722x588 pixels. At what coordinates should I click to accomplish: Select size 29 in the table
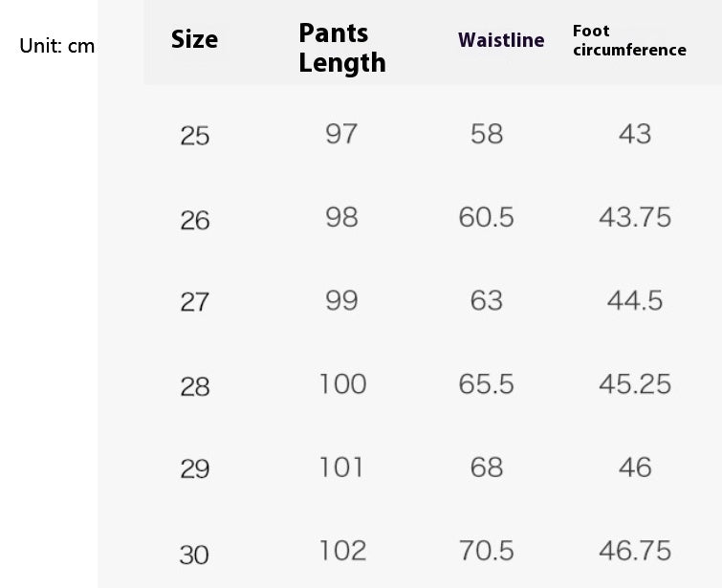(194, 469)
